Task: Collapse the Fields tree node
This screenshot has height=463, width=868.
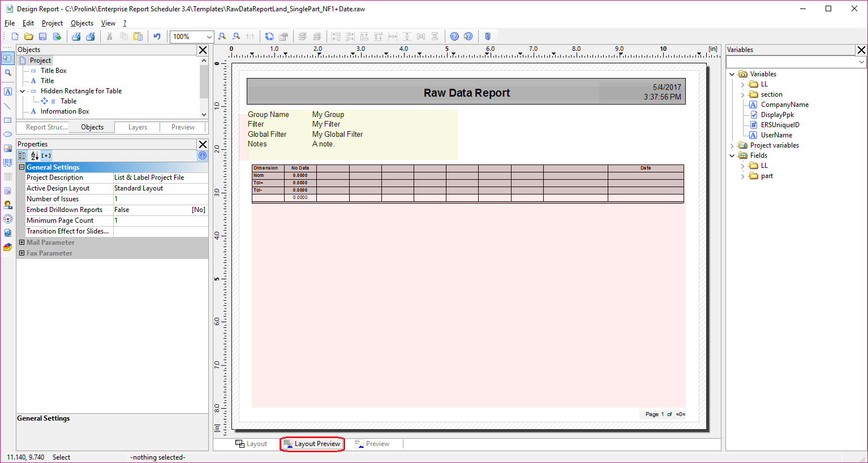Action: (732, 155)
